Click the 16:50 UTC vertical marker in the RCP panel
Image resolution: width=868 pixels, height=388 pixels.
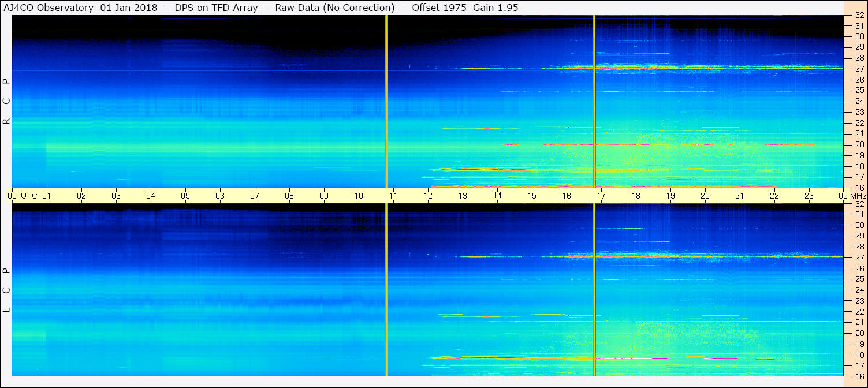point(594,102)
